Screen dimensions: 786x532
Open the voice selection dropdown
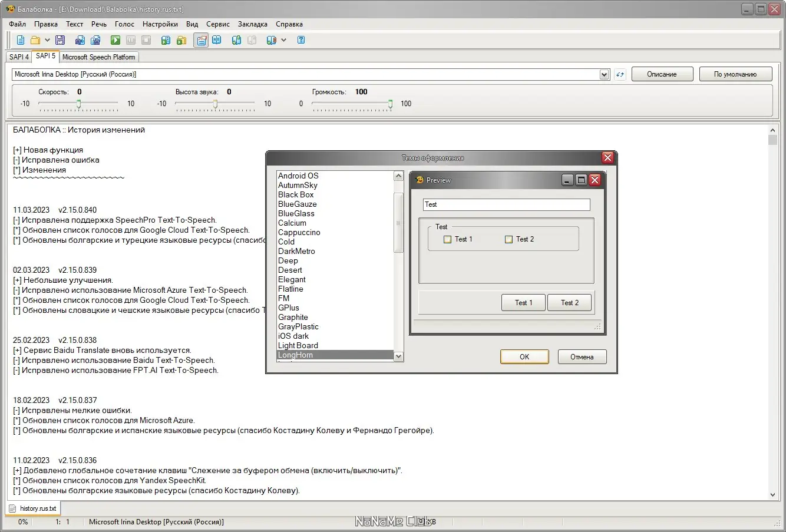[x=604, y=74]
